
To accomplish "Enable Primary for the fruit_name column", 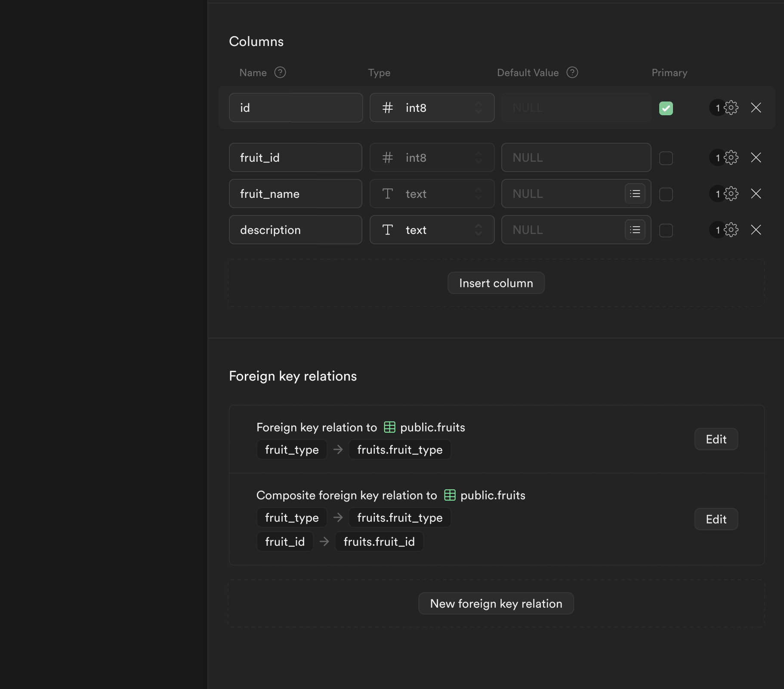I will (667, 194).
